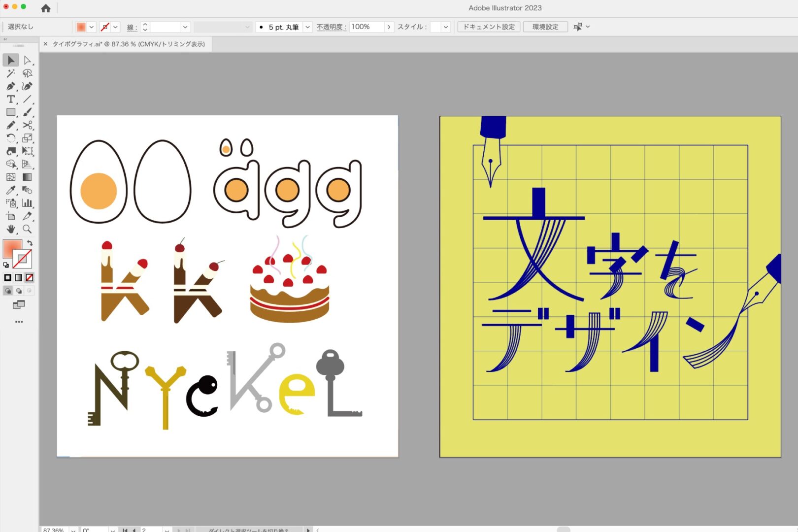
Task: Swap fill and stroke colors
Action: (x=30, y=243)
